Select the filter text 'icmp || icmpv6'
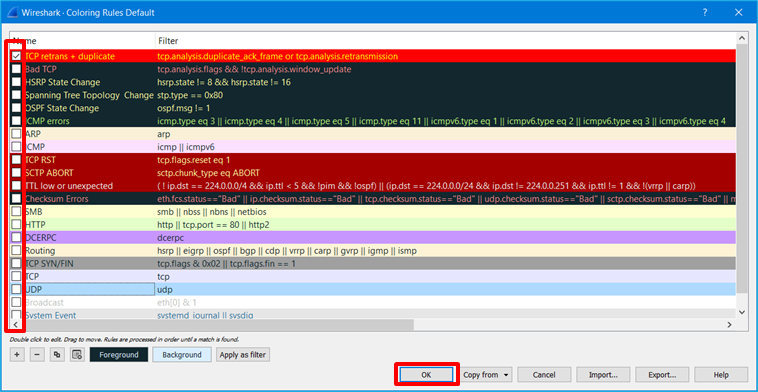This screenshot has height=392, width=758. click(x=186, y=147)
